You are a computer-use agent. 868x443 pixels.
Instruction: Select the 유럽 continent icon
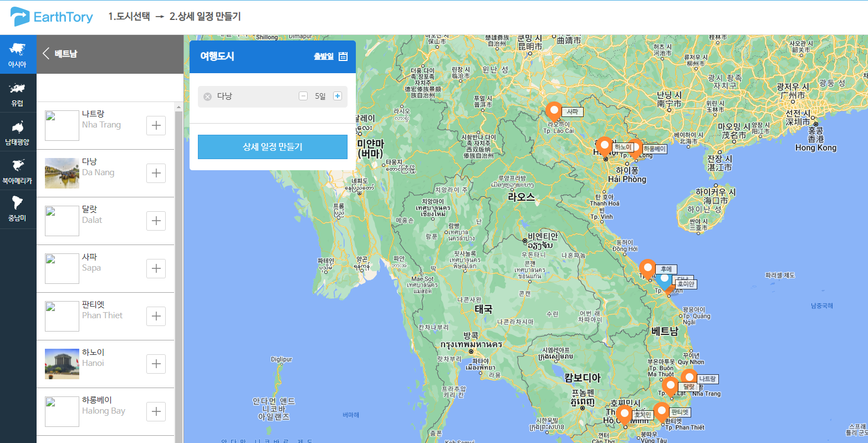tap(18, 93)
